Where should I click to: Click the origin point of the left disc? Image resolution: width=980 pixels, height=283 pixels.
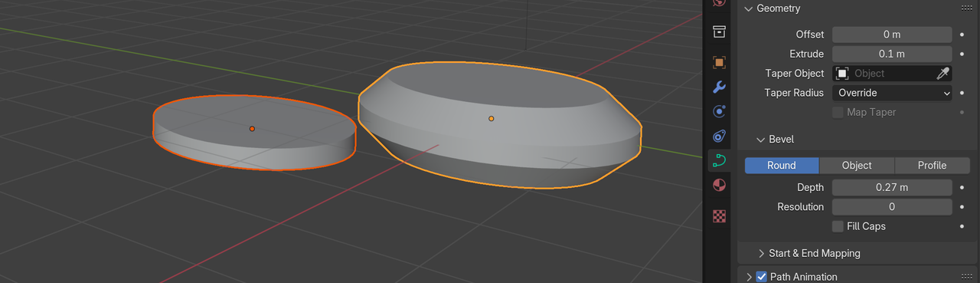(252, 129)
